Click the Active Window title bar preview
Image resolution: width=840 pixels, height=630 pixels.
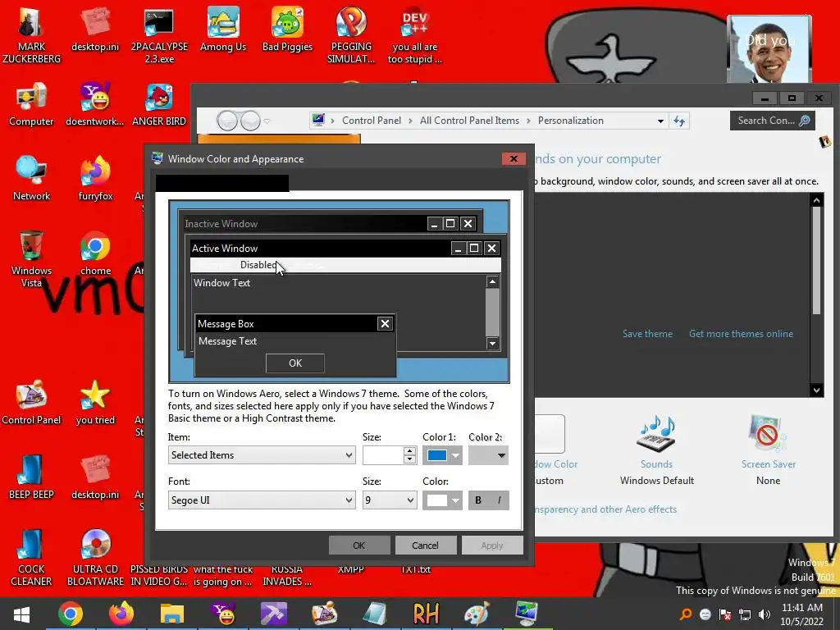click(x=345, y=248)
